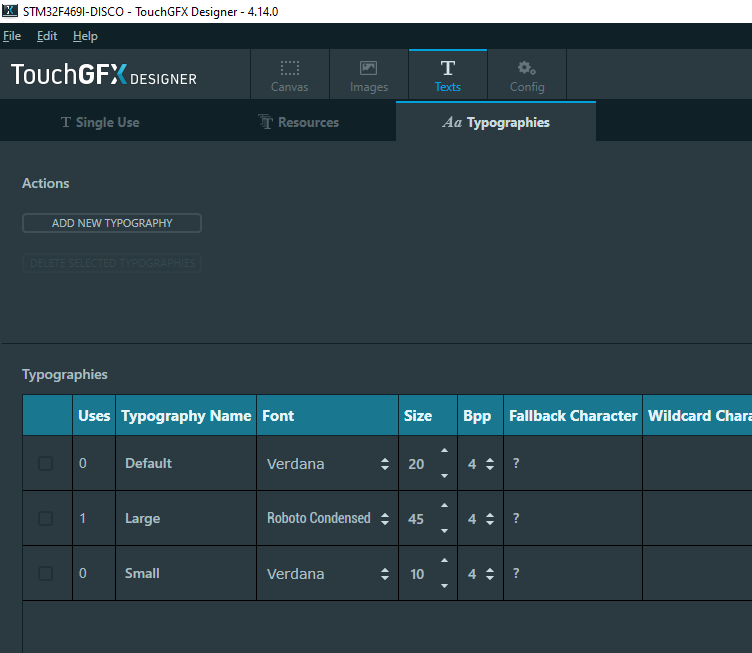Click the Wildcard Characters column header

point(698,416)
